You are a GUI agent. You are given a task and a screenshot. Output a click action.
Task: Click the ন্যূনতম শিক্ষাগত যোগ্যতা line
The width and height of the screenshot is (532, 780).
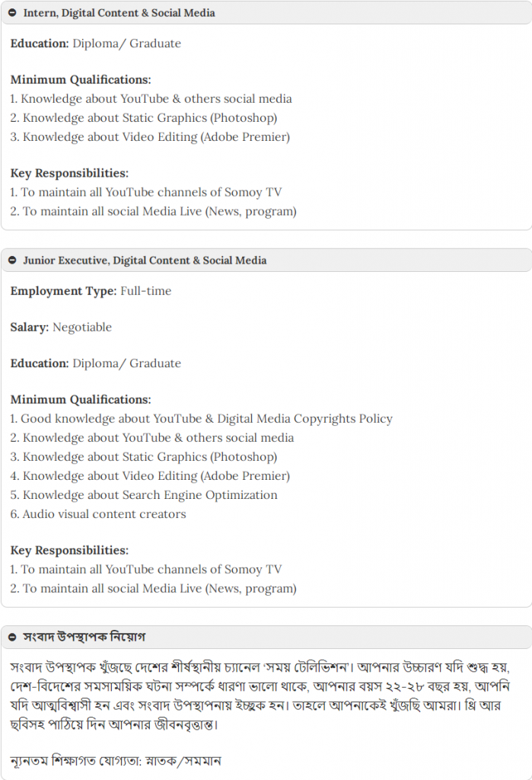point(116,761)
